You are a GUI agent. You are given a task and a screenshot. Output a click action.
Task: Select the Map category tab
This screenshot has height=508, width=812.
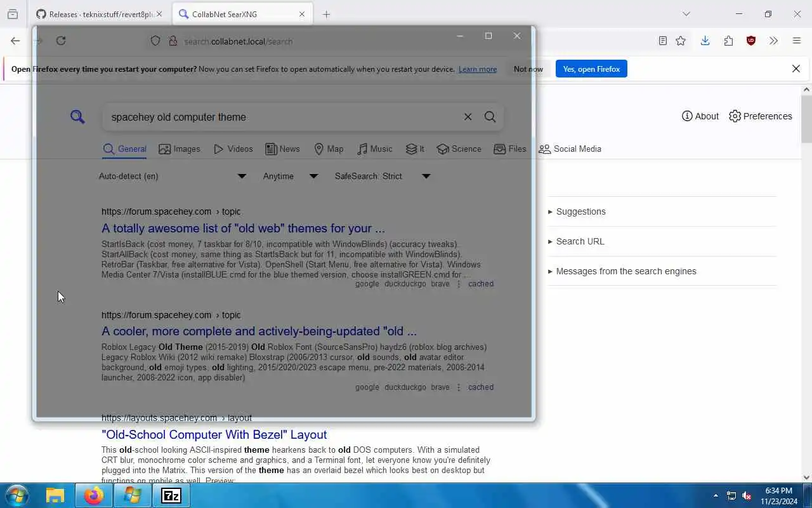(329, 149)
